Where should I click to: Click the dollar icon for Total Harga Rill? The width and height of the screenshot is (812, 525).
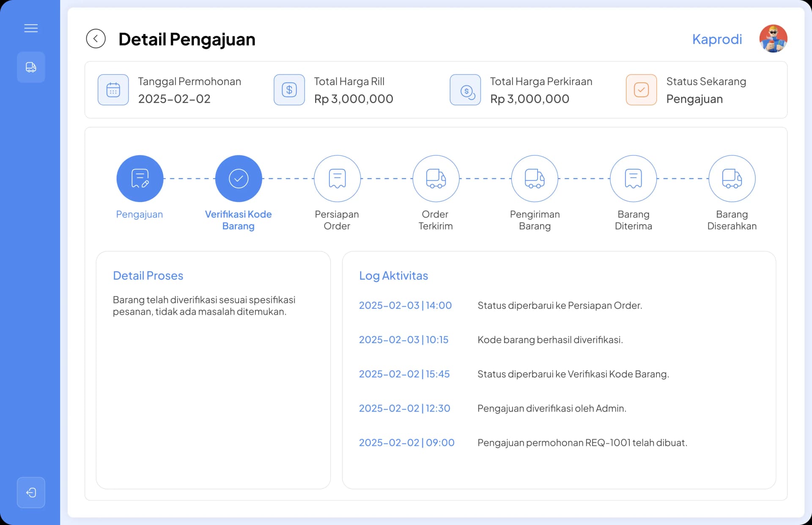pyautogui.click(x=289, y=90)
